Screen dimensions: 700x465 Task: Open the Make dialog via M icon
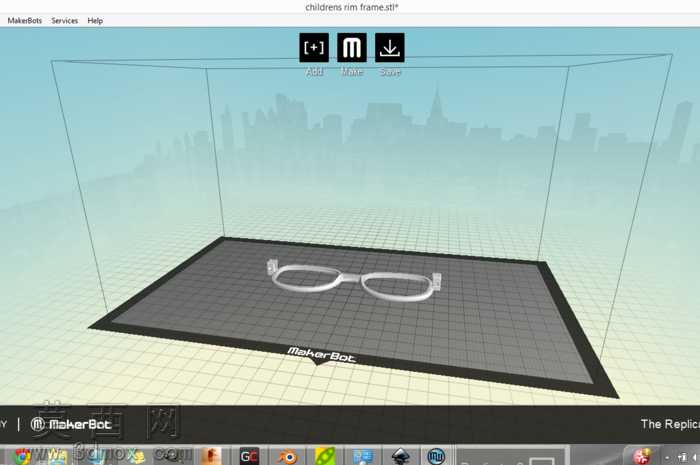click(352, 47)
